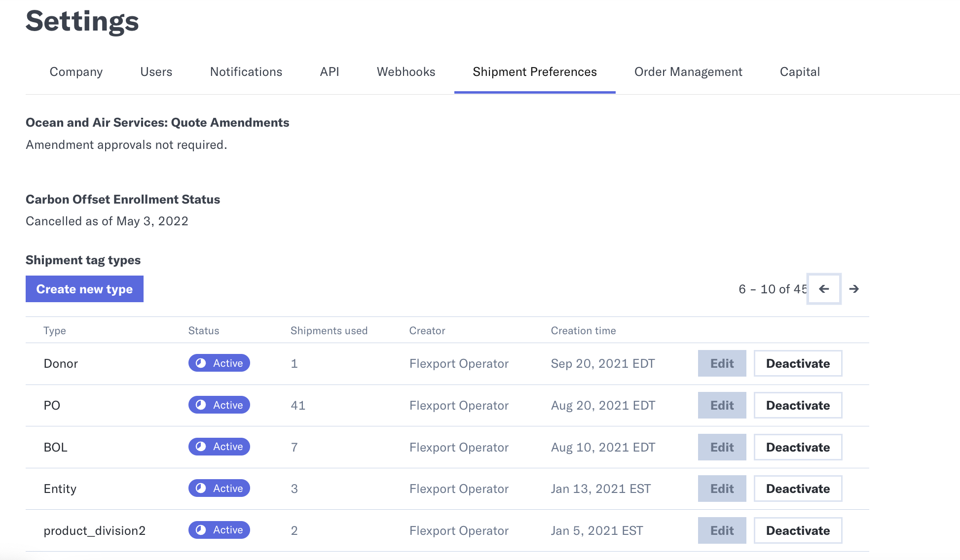Deactivate the Donor tag type
This screenshot has width=960, height=560.
pyautogui.click(x=798, y=363)
